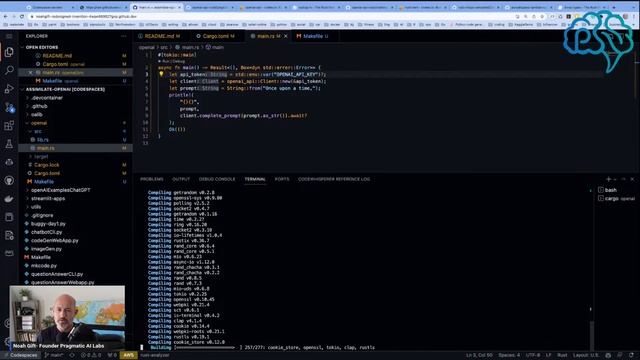Switch to the Makefile editor tab

pyautogui.click(x=313, y=36)
